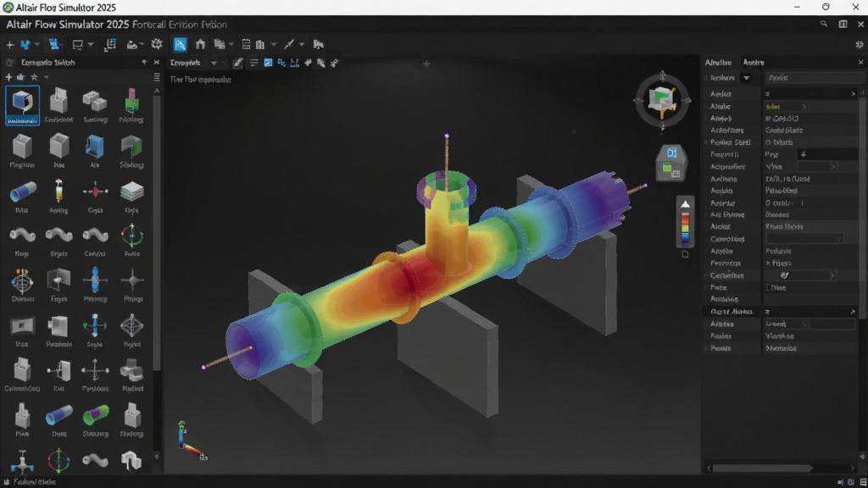Click the rainbow color legend bar

pos(685,229)
